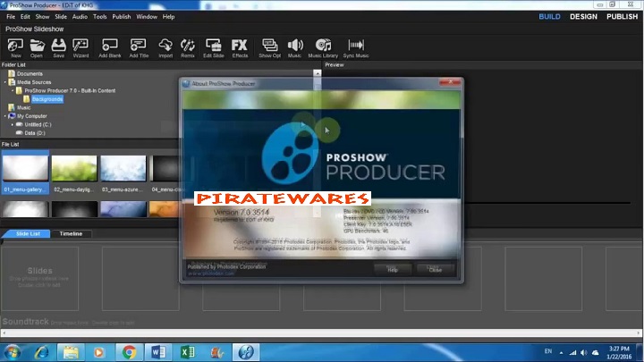
Task: Click Help button in About dialog
Action: (x=393, y=270)
